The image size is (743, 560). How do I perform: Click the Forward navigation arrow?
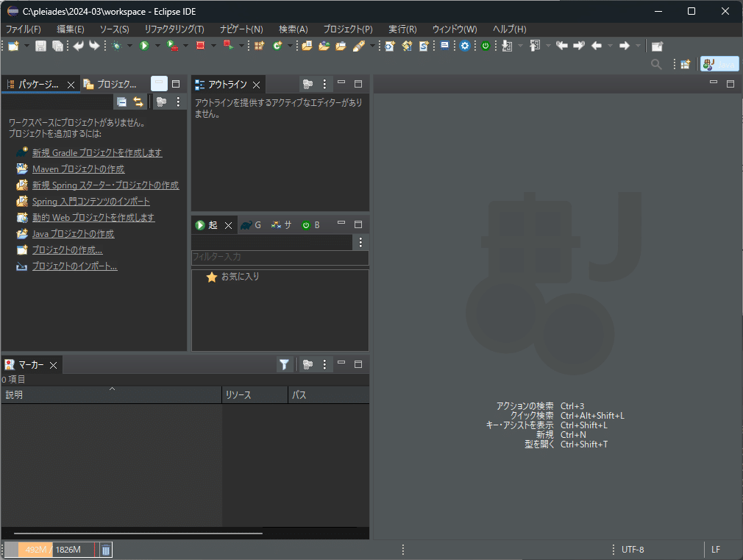pos(625,46)
